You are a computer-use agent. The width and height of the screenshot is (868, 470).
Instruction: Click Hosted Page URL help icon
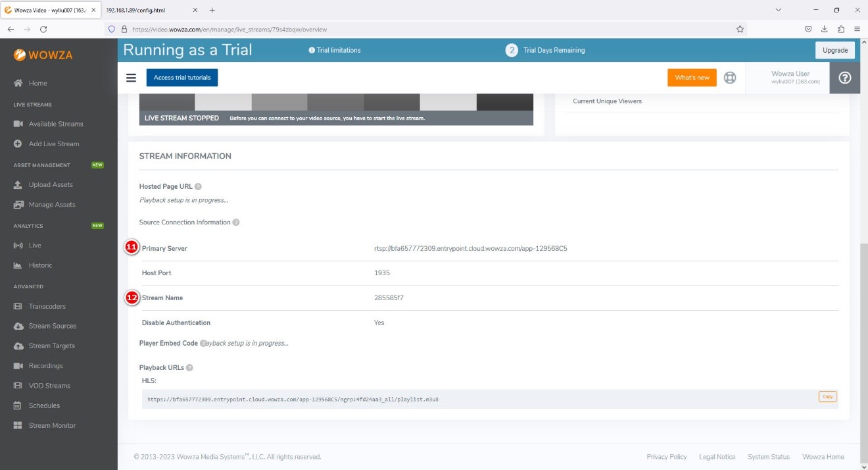pyautogui.click(x=198, y=187)
